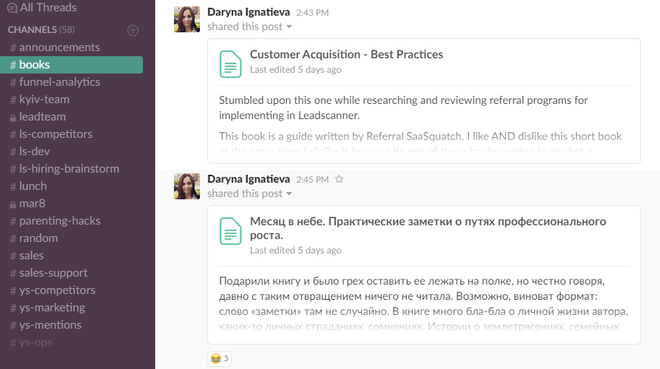Open the sales-support channel

tap(49, 273)
